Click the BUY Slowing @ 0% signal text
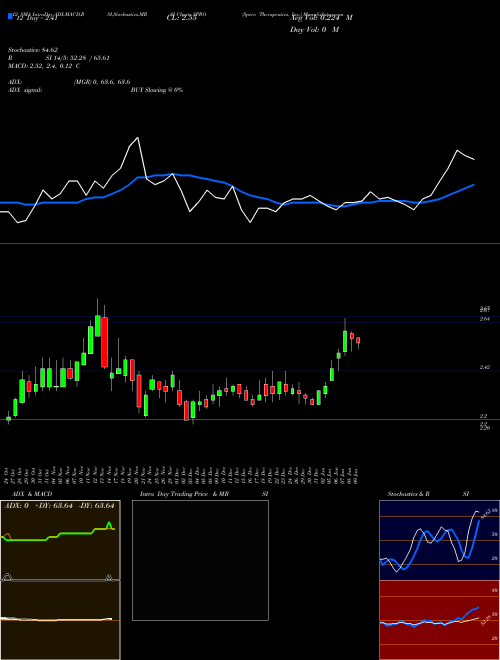The width and height of the screenshot is (500, 660). coord(157,90)
